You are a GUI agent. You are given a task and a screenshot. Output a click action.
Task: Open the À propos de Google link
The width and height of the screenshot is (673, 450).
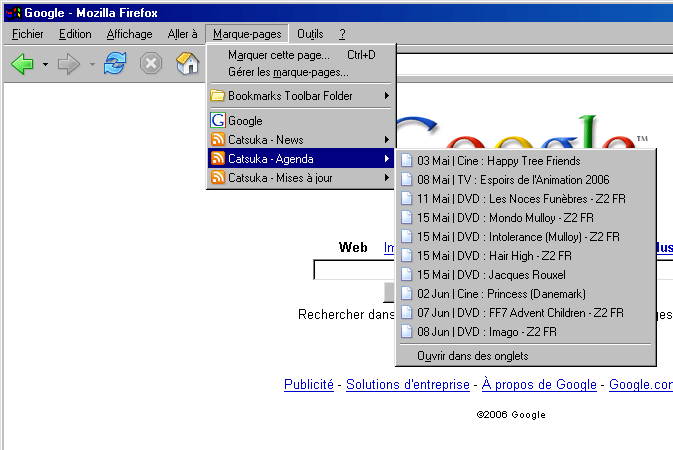coord(539,384)
